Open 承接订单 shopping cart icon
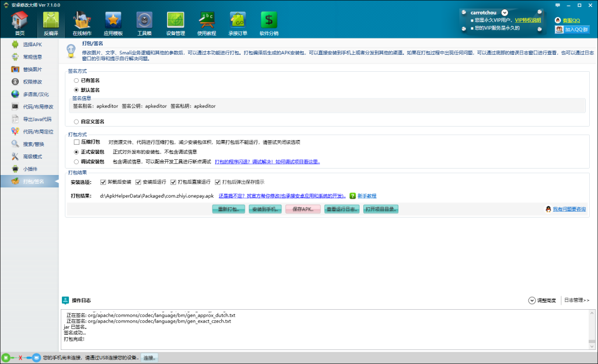598x364 pixels. tap(238, 21)
